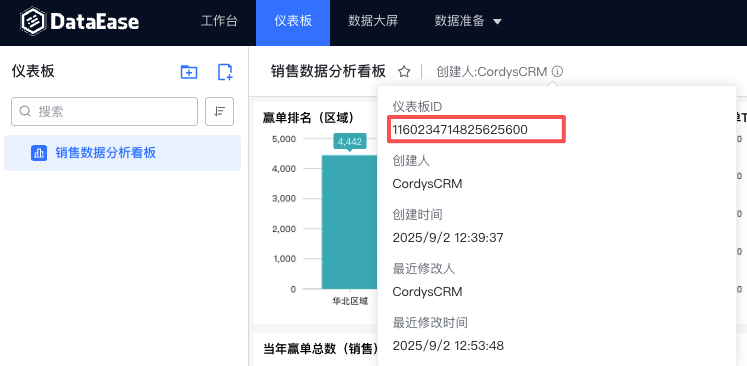Click the 4,442 data label on chart

(x=350, y=142)
